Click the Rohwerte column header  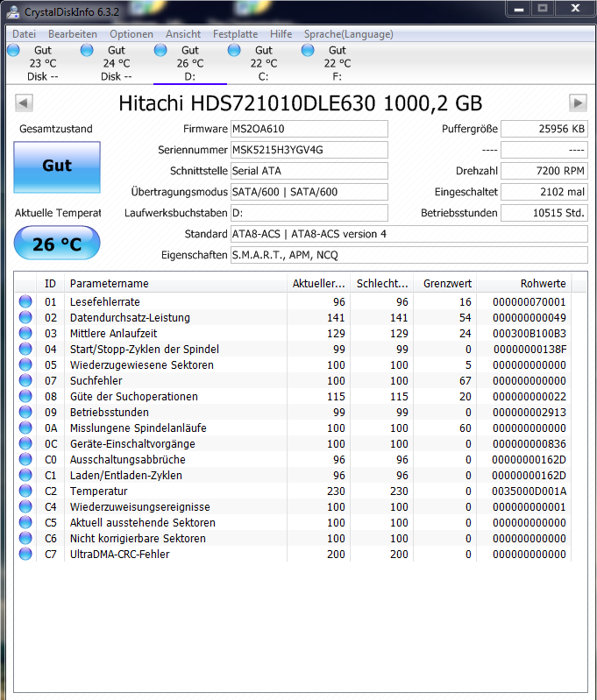click(524, 284)
